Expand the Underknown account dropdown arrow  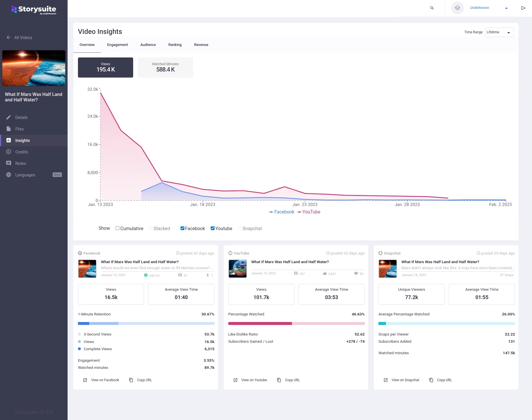point(506,8)
